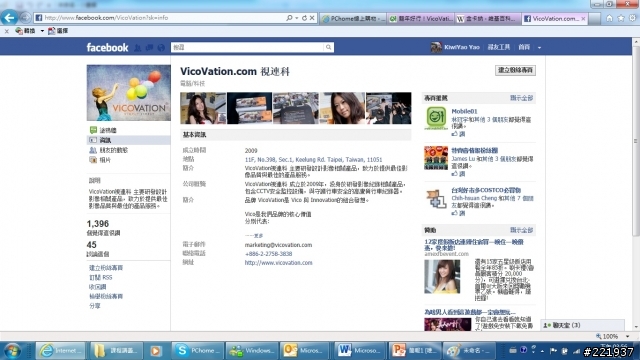Click the KiwiYao Yao profile picture

(436, 47)
